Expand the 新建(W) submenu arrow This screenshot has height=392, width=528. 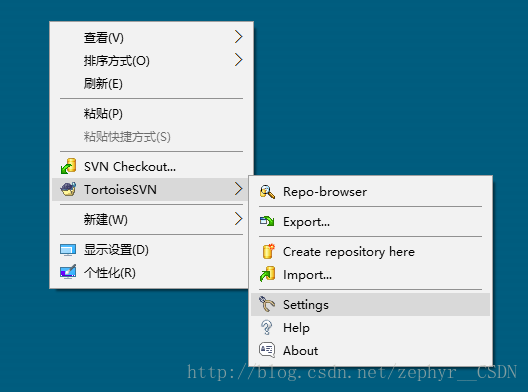click(238, 219)
